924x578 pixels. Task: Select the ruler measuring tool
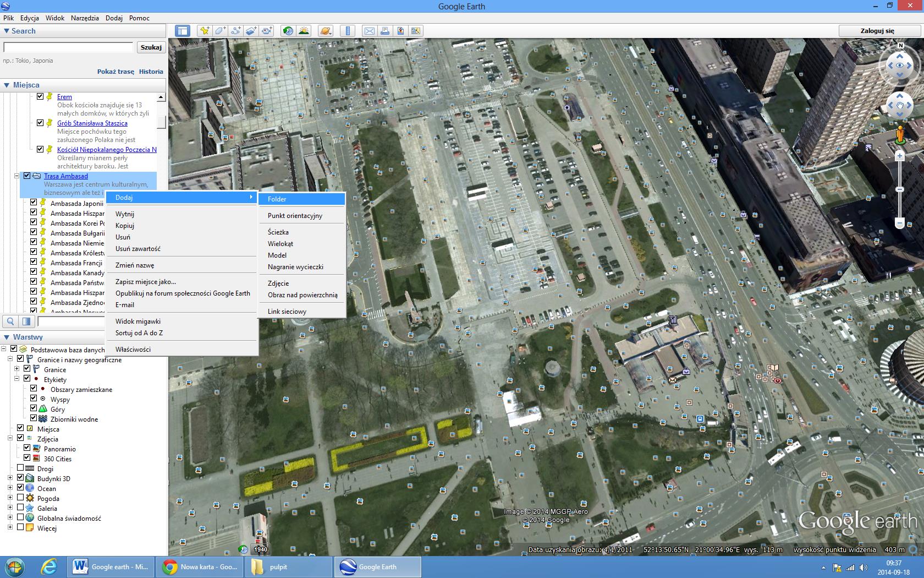point(348,31)
